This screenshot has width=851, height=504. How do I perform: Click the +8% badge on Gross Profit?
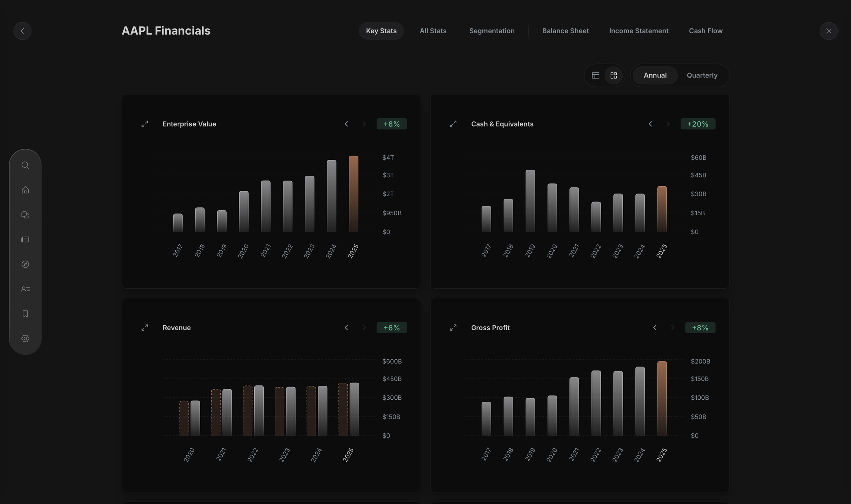pyautogui.click(x=700, y=328)
